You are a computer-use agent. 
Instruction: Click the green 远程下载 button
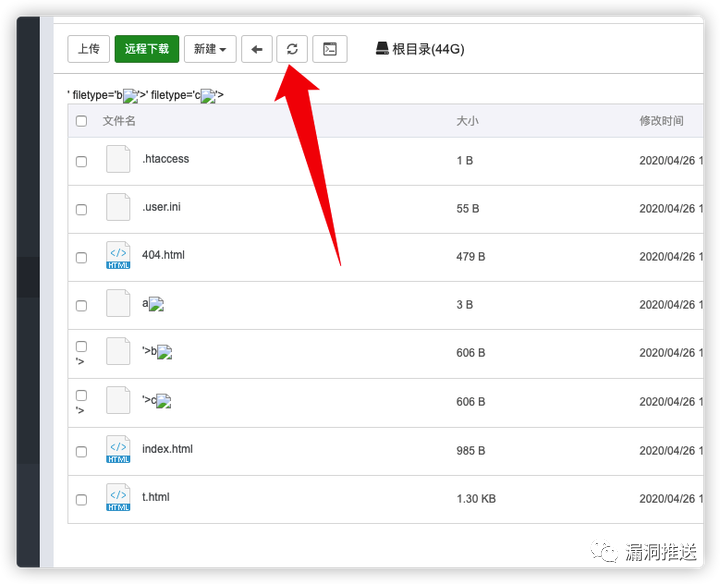click(x=147, y=49)
